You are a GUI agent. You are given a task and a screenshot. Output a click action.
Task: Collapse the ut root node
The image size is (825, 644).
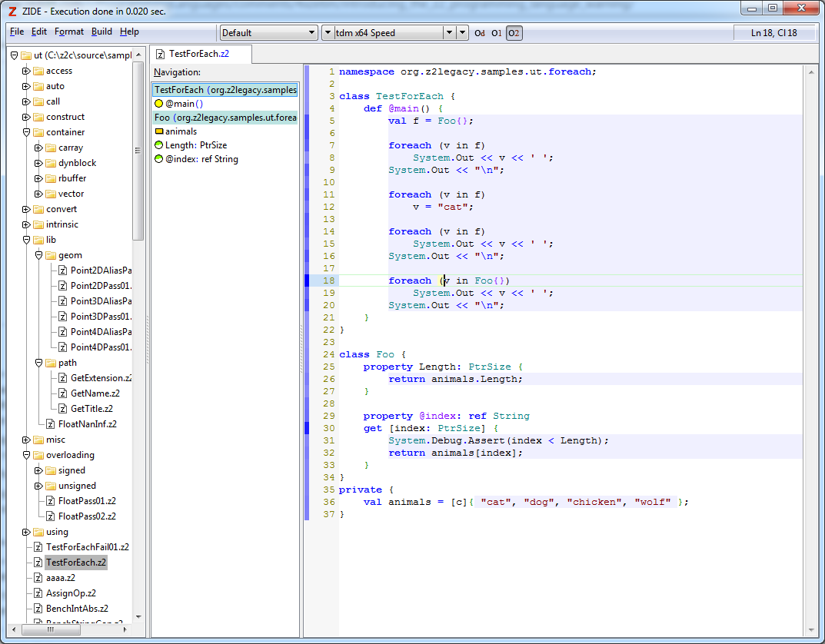pos(14,56)
